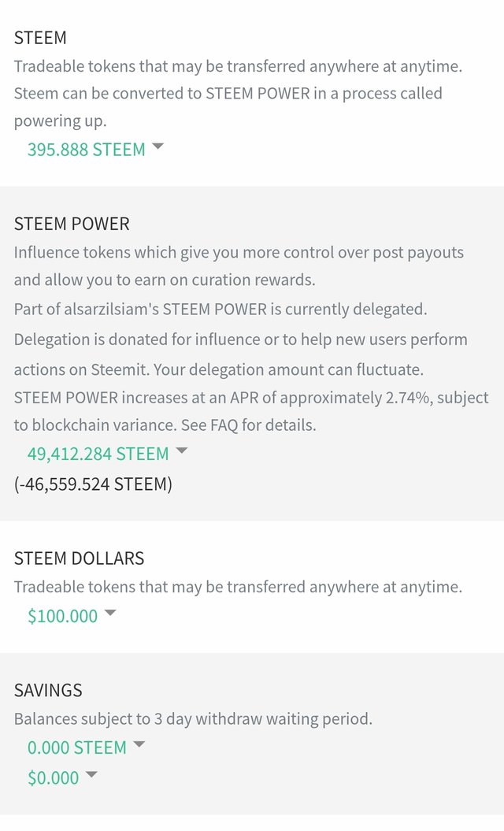Viewport: 504px width, 831px height.
Task: Click the "powering up" description text
Action: coord(60,121)
